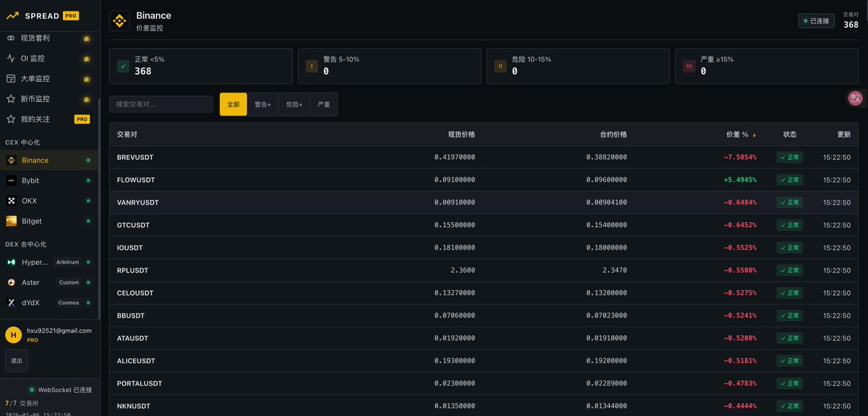Click PORTALUSDT spot price 0.02300000
868x416 pixels.
point(455,383)
